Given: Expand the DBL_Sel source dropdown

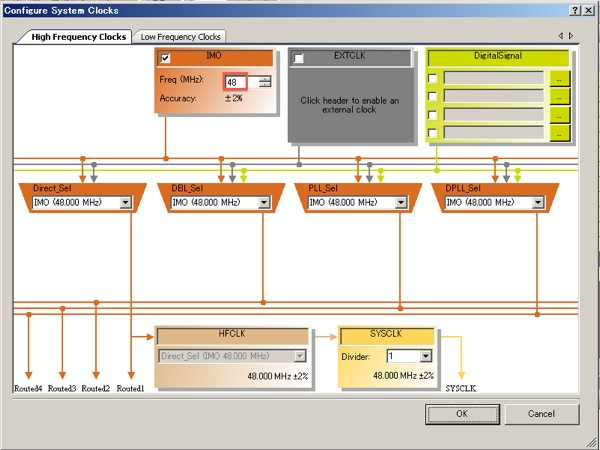Looking at the screenshot, I should [263, 203].
